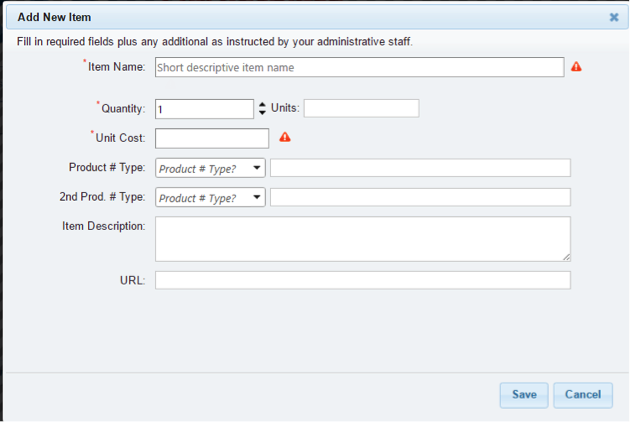Viewport: 630px width, 422px height.
Task: Click inside the Item Description textarea
Action: 363,239
